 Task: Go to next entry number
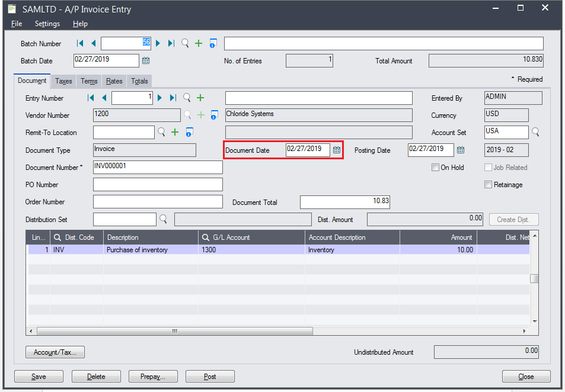click(x=159, y=98)
